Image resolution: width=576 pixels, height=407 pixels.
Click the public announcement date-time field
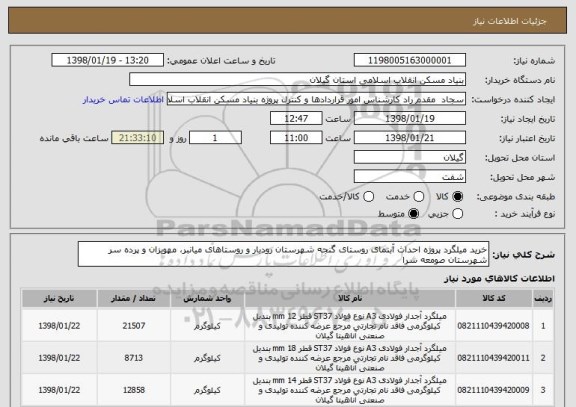(108, 60)
